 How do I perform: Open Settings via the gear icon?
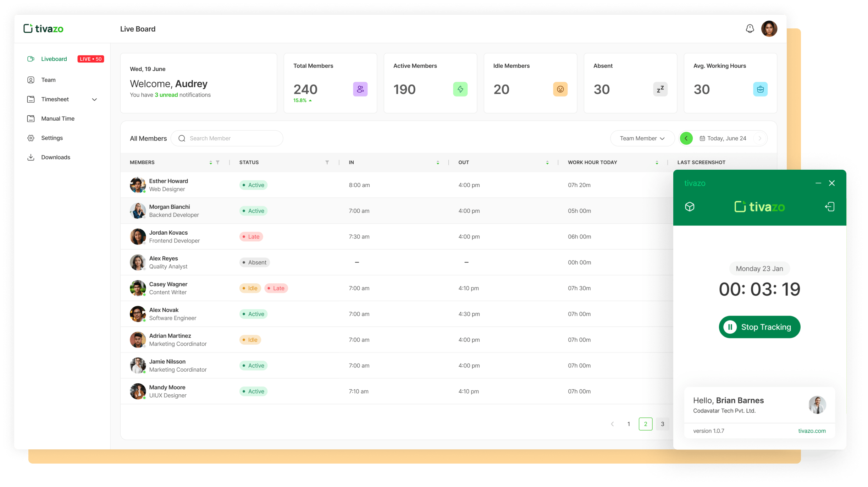coord(31,138)
